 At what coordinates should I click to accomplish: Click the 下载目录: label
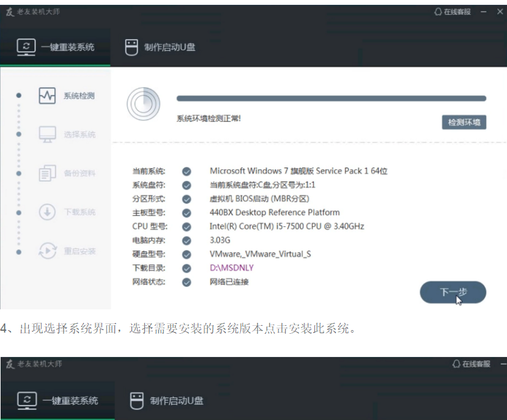pyautogui.click(x=149, y=268)
